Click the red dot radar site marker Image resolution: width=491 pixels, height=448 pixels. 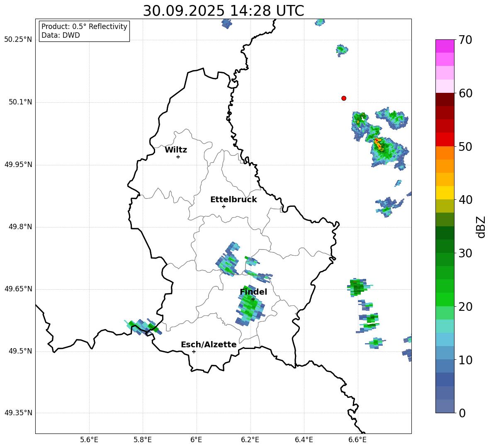coord(344,98)
